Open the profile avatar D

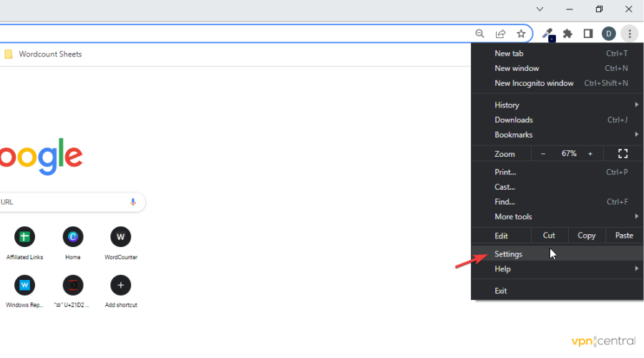pyautogui.click(x=609, y=34)
